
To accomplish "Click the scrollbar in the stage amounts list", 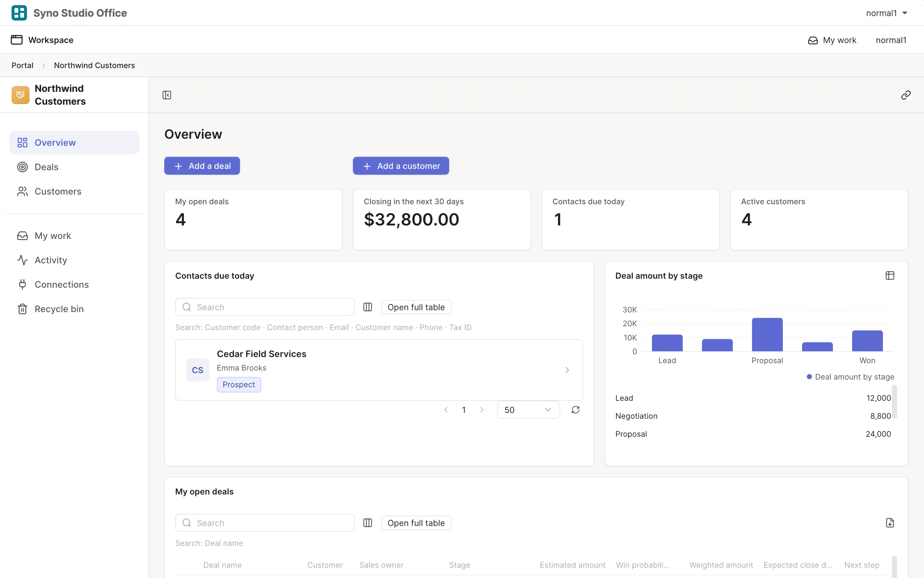I will pyautogui.click(x=894, y=401).
